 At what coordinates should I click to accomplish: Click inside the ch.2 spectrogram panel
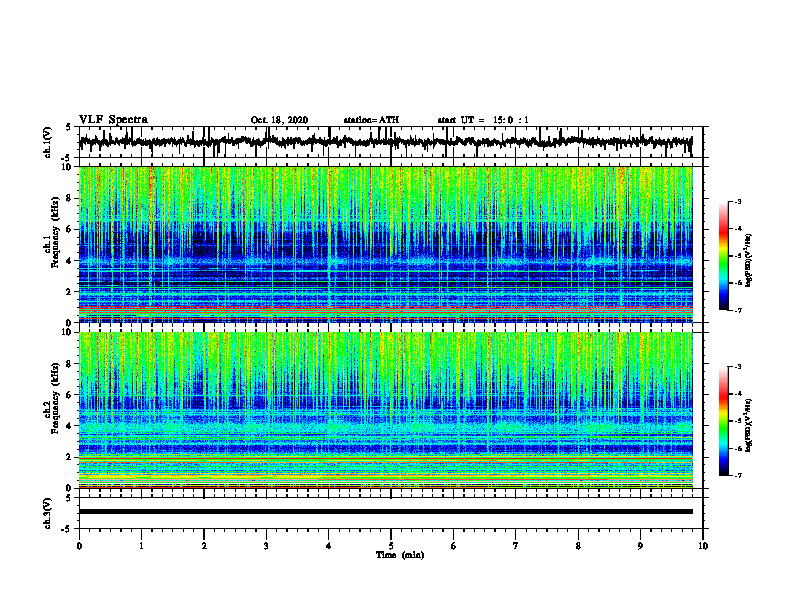coord(385,410)
